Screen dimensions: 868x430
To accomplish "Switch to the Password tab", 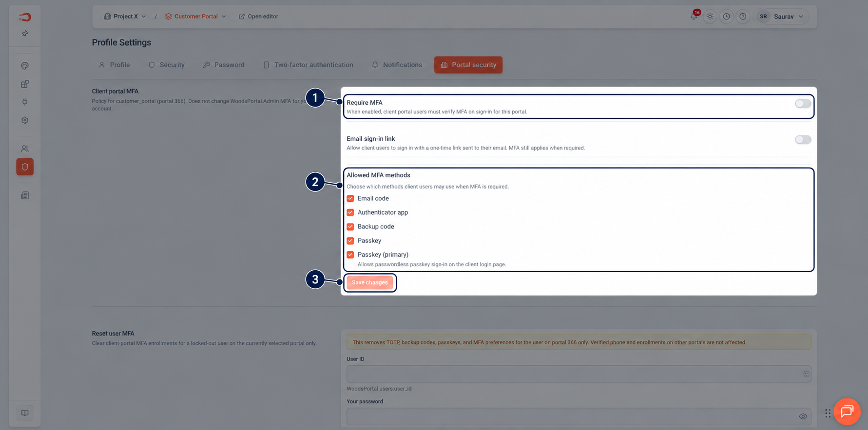I will [x=224, y=65].
